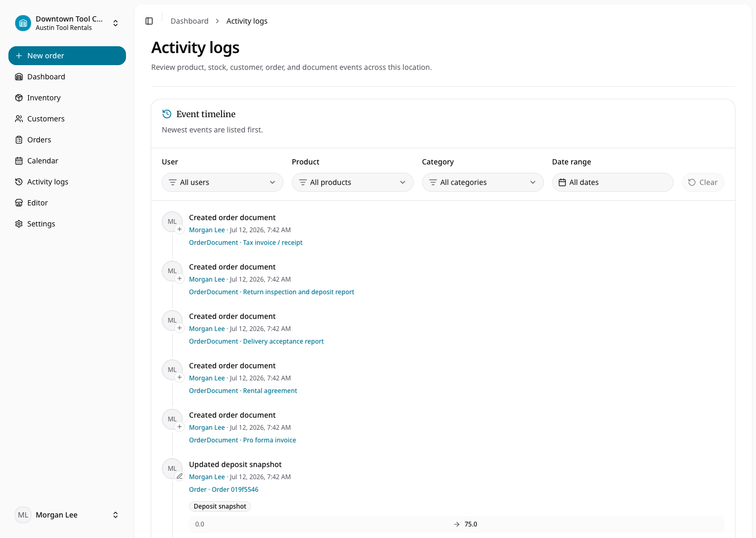Click the filter icon in All products
The width and height of the screenshot is (756, 538).
pyautogui.click(x=303, y=182)
